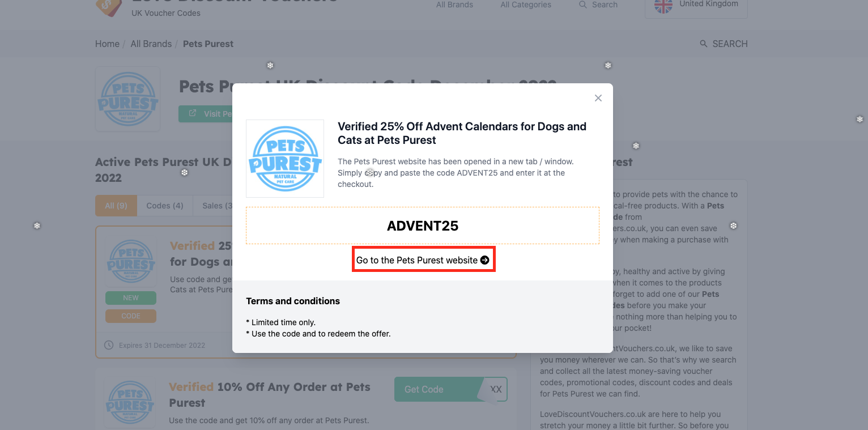Click the ADVENT25 code box

(x=422, y=225)
